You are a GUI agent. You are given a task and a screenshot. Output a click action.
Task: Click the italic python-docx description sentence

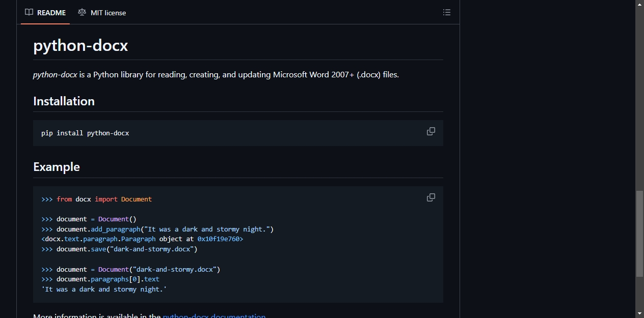pyautogui.click(x=216, y=75)
